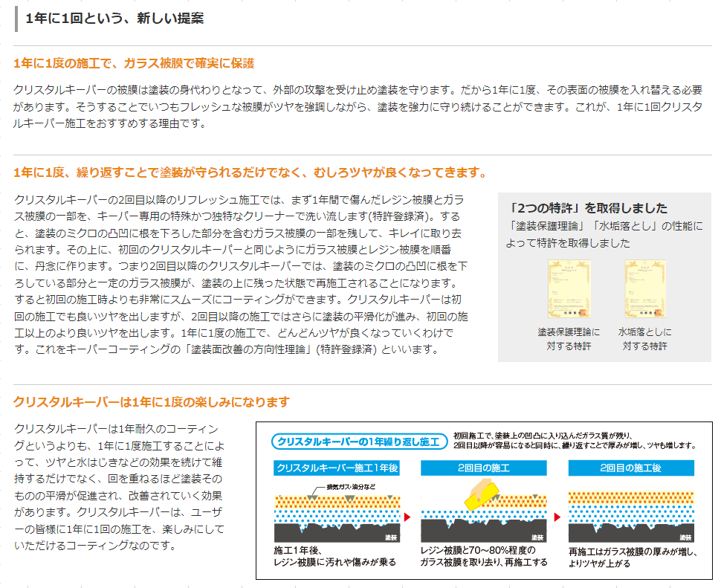Click the yellow sponge illustration in diagram

coord(482,496)
